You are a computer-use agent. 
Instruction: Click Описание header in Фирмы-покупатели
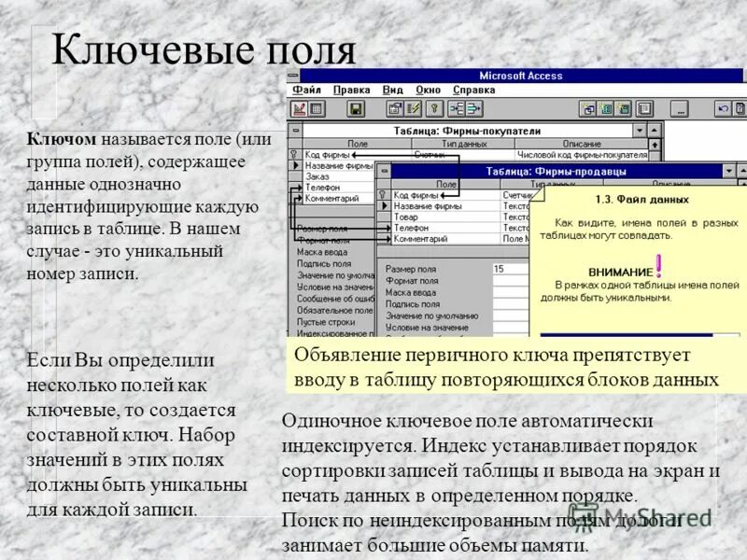click(x=581, y=144)
